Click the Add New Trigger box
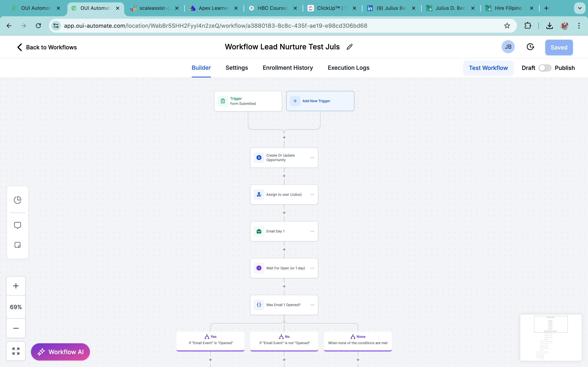The height and width of the screenshot is (367, 588). click(x=320, y=101)
